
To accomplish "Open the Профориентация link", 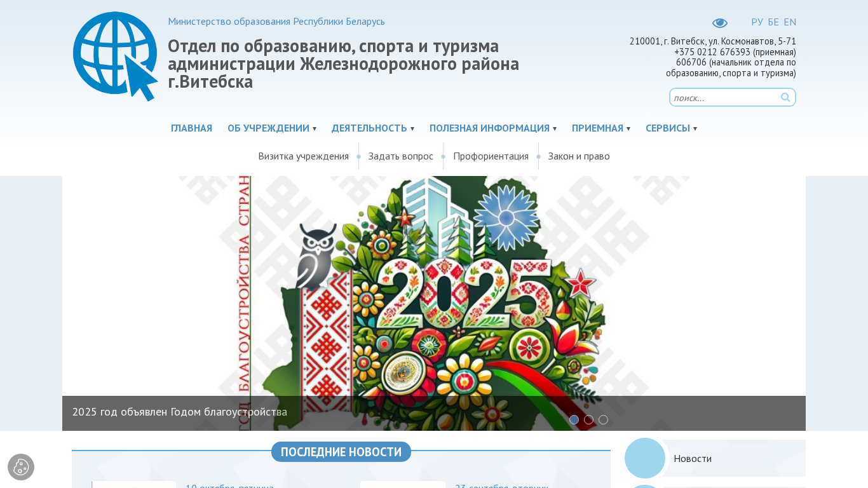I will point(491,156).
